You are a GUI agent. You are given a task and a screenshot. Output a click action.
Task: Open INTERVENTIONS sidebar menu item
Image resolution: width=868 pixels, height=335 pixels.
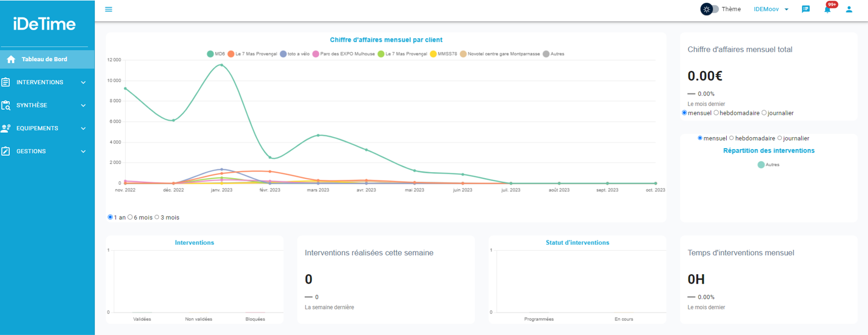47,82
